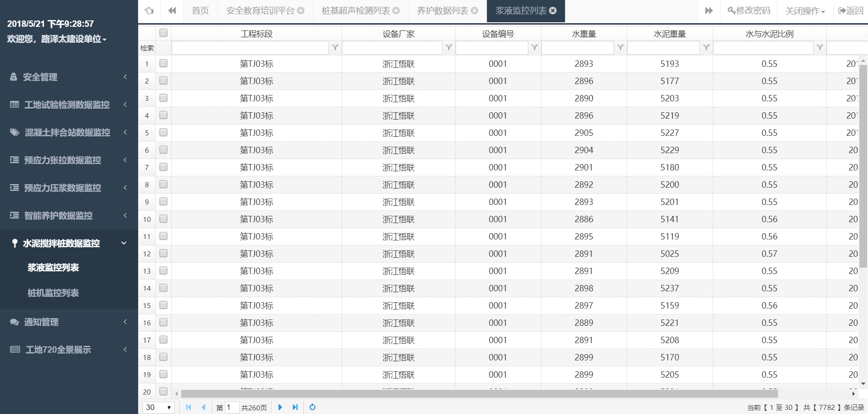This screenshot has height=414, width=868.
Task: Click filter icon for 设备编号 column
Action: (x=535, y=48)
